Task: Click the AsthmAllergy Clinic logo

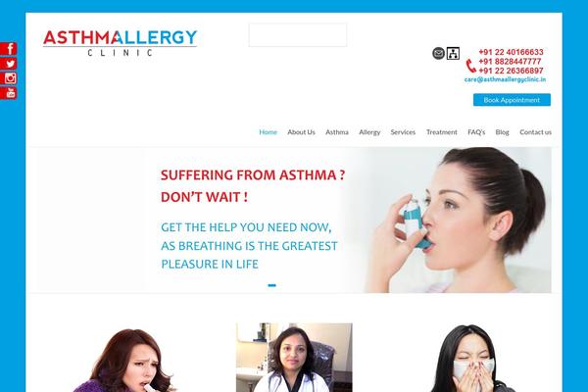Action: [120, 43]
